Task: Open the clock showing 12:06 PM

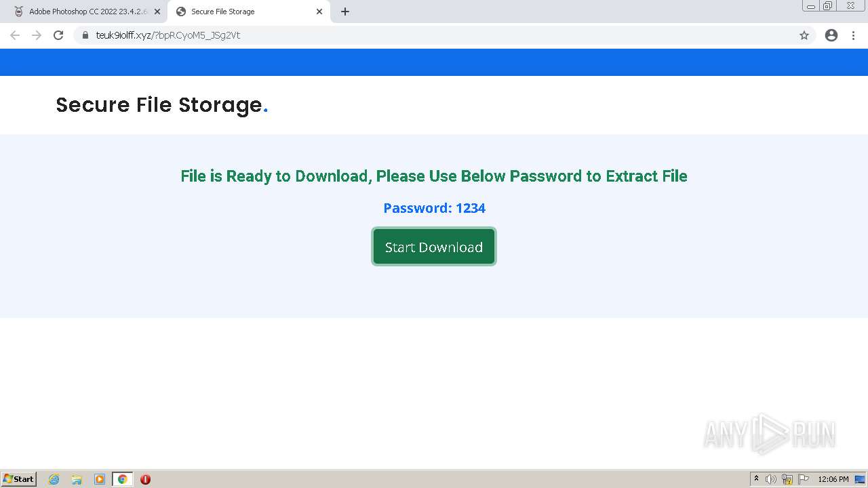Action: pyautogui.click(x=833, y=479)
